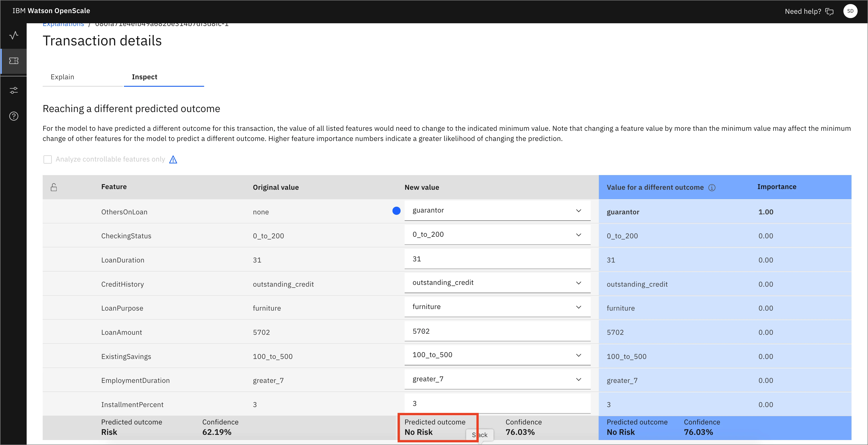Select the LoanPurpose feature name
Viewport: 868px width, 445px height.
122,308
